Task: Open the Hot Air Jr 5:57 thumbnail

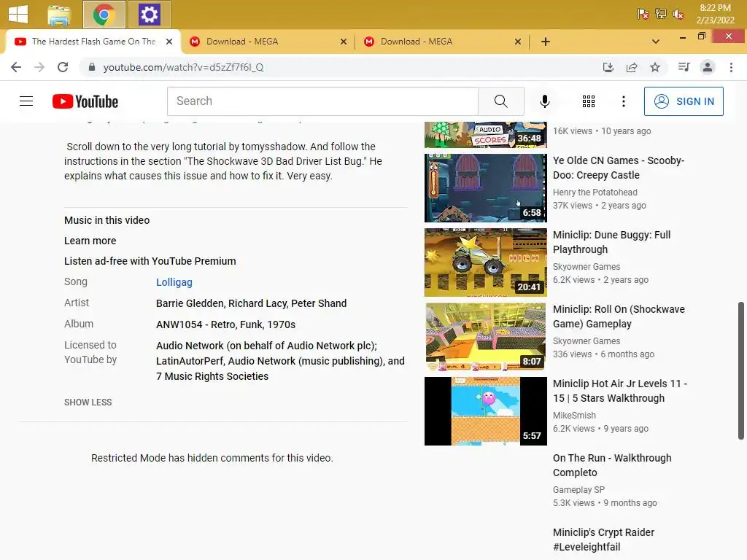Action: coord(485,411)
